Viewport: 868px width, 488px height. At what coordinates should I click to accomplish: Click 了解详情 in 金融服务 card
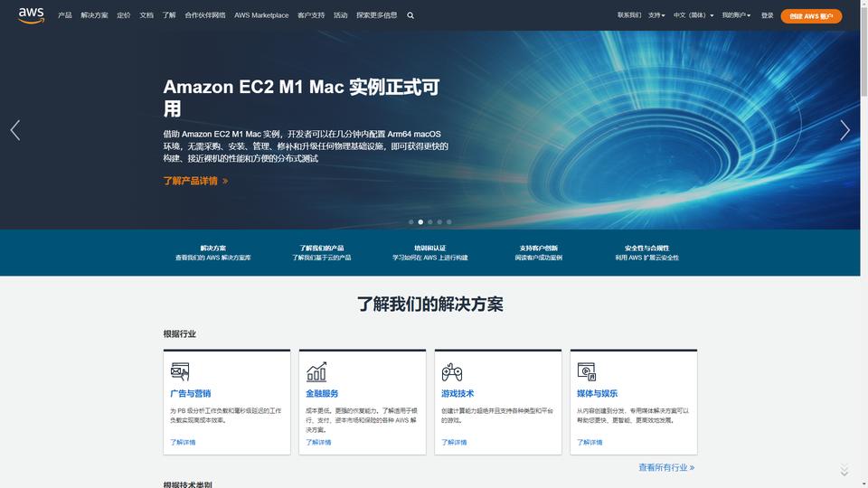click(x=318, y=442)
